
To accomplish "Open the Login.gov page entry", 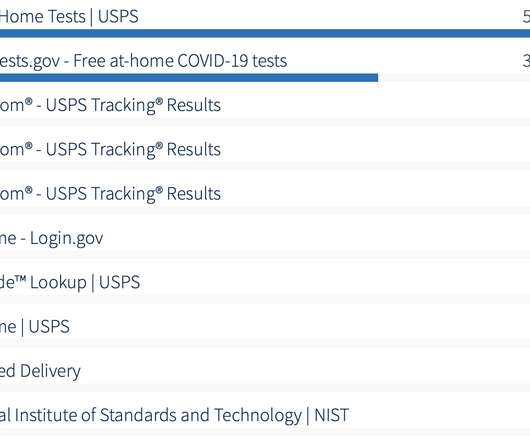I will point(51,238).
